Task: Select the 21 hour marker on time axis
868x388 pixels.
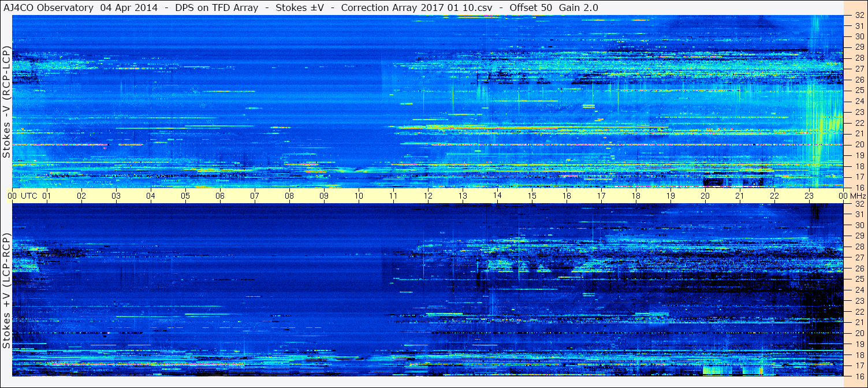Action: tap(740, 196)
